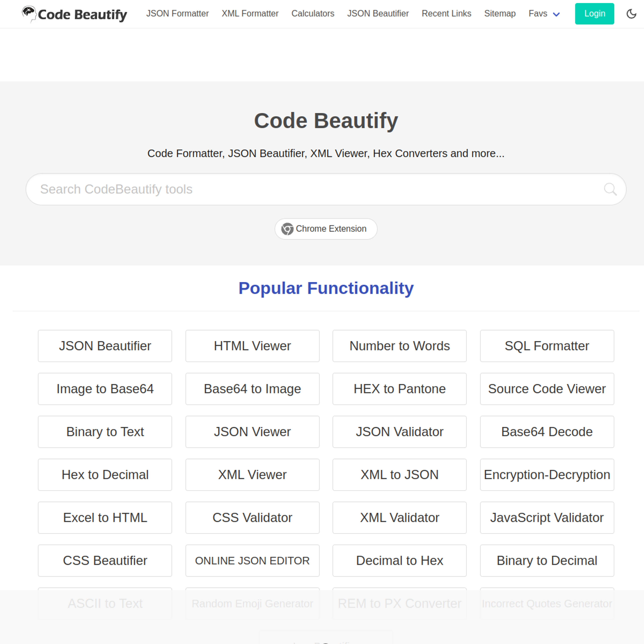644x644 pixels.
Task: Open the XML Viewer tool
Action: [252, 475]
